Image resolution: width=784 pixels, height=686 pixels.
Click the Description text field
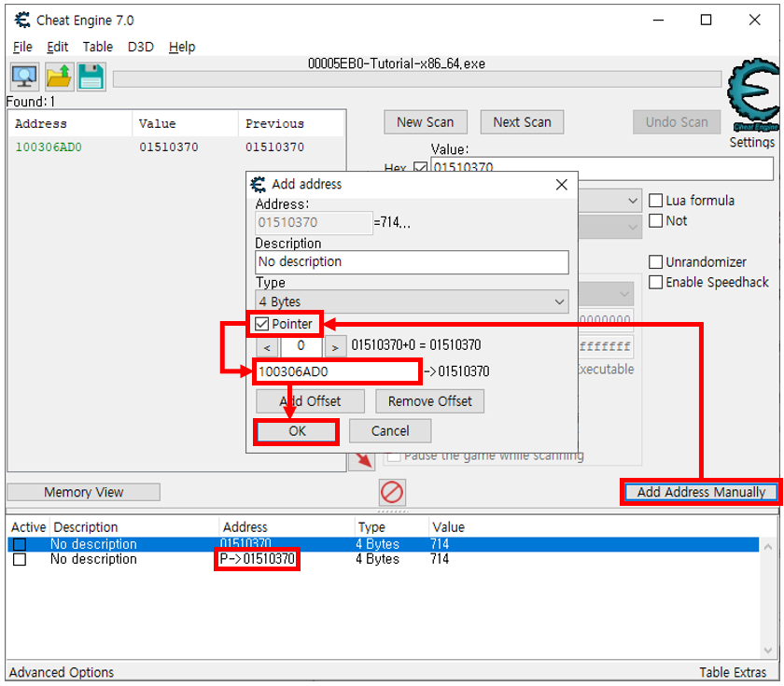click(412, 262)
